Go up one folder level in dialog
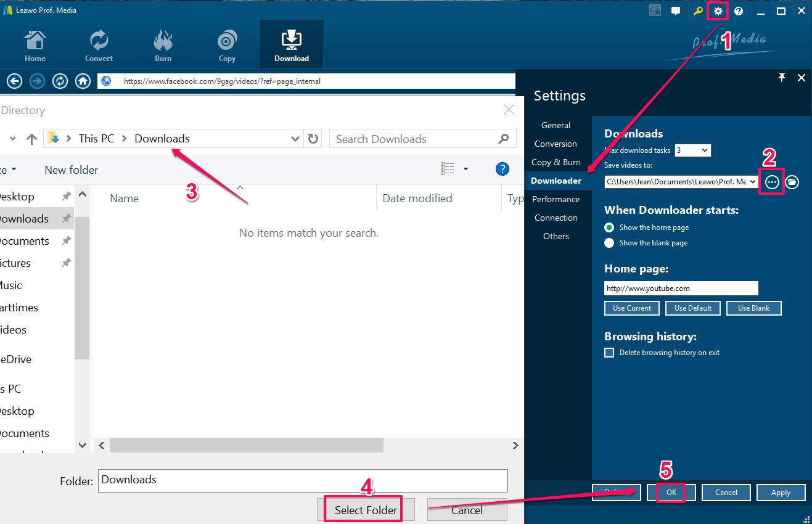The image size is (812, 524). (x=31, y=139)
